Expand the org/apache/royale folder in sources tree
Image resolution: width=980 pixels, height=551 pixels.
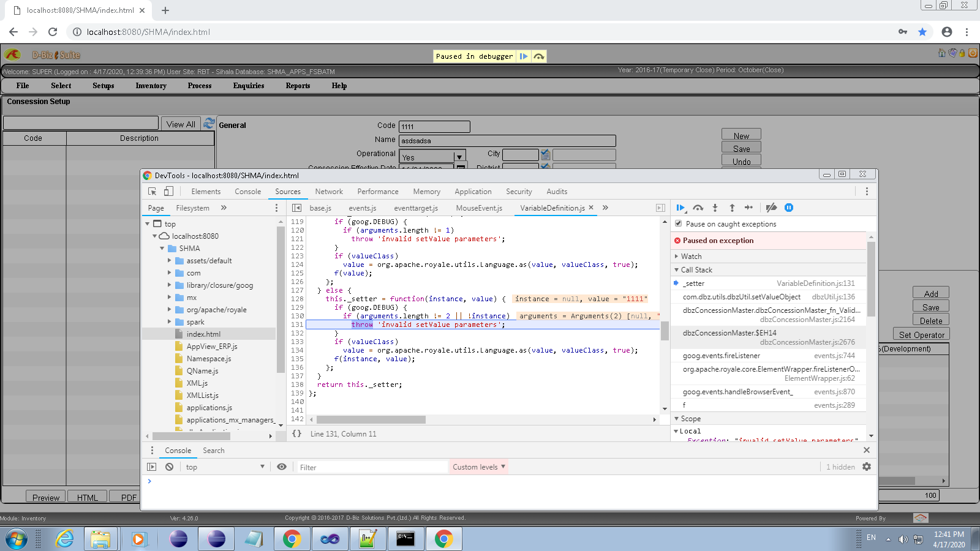[170, 310]
